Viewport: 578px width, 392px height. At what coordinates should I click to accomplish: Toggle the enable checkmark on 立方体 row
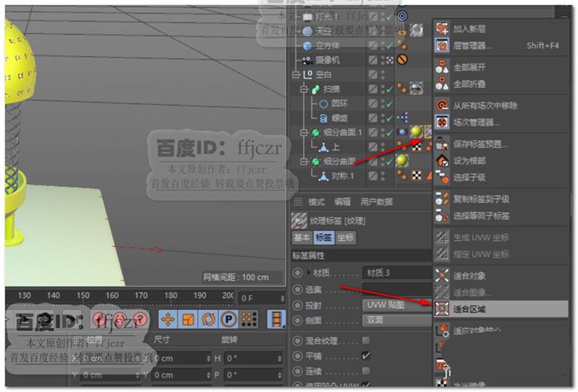(389, 45)
